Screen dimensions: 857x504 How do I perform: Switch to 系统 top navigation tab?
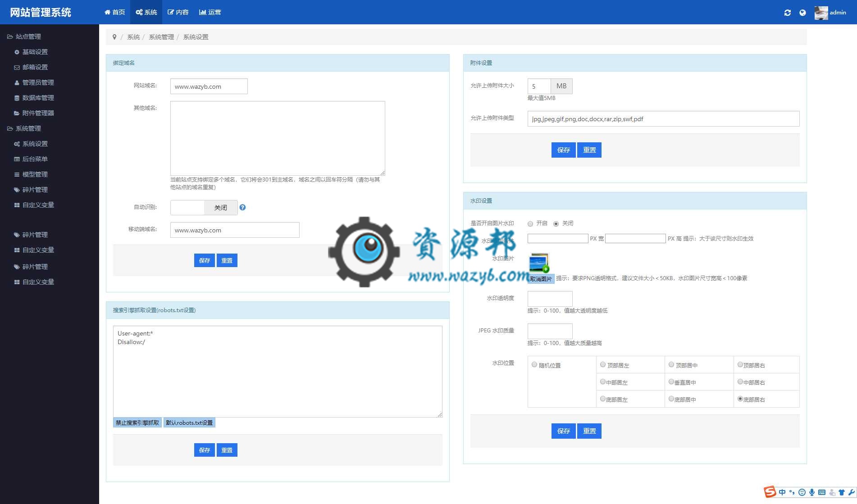coord(146,12)
